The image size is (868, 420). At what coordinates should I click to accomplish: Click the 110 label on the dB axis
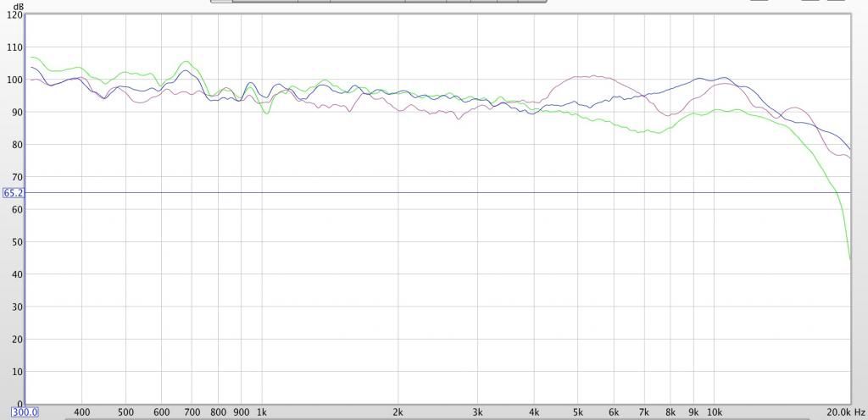tap(16, 47)
